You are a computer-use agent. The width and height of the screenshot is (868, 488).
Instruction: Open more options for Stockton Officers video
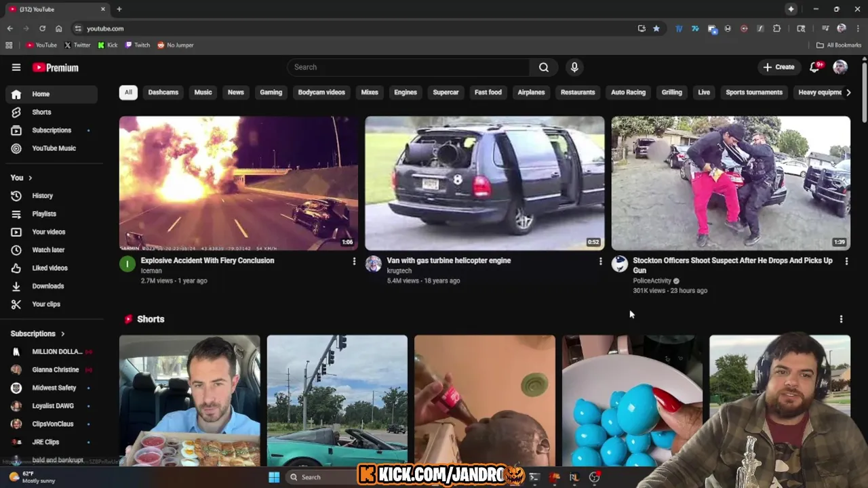(846, 261)
